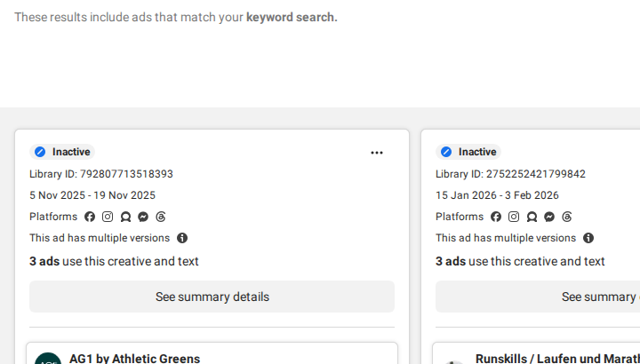Show multiple versions info on second ad
The width and height of the screenshot is (640, 364).
[x=588, y=238]
